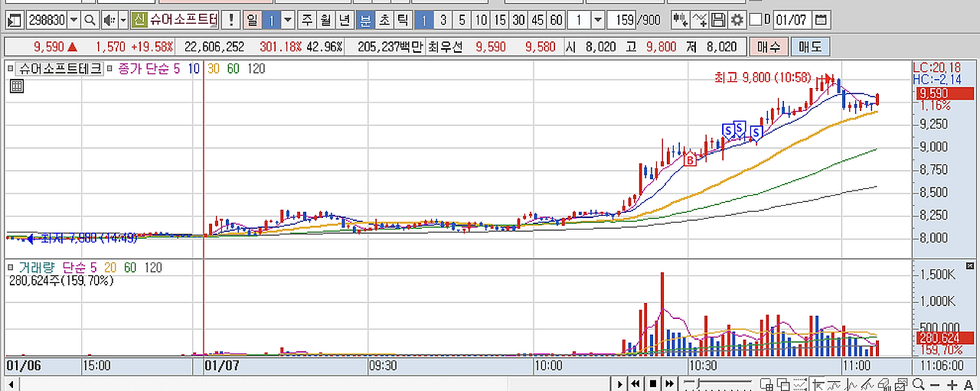The height and width of the screenshot is (391, 980).
Task: Click the 매도 (sell) button
Action: click(x=808, y=47)
